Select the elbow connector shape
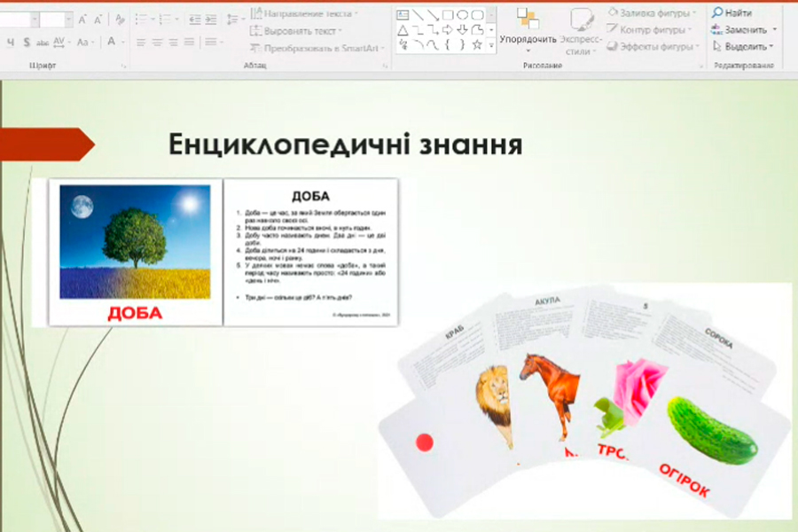This screenshot has height=532, width=798. tap(418, 30)
